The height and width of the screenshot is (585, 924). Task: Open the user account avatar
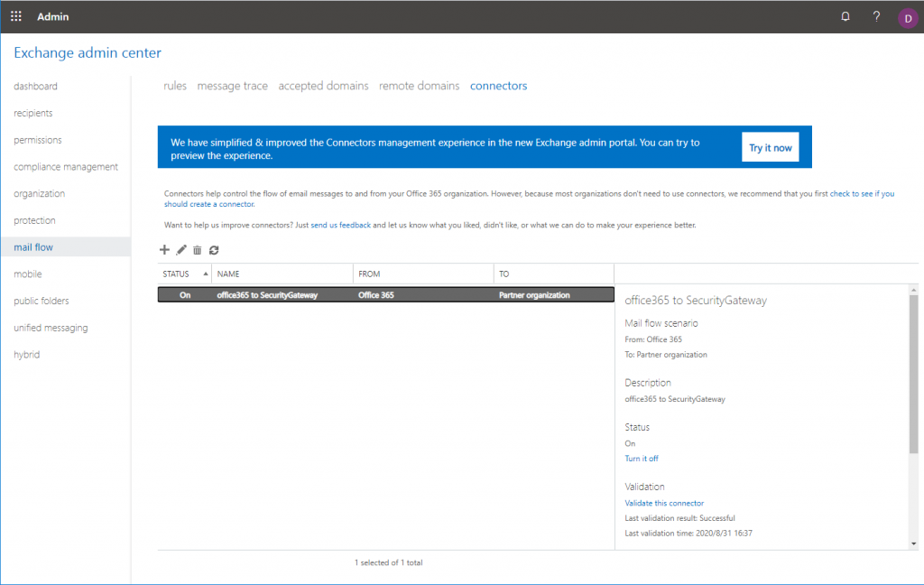point(907,17)
